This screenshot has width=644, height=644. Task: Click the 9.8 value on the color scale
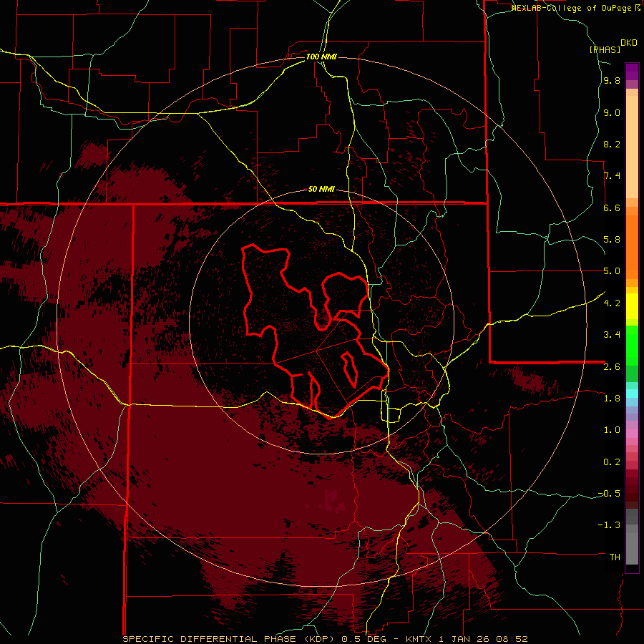pos(612,80)
